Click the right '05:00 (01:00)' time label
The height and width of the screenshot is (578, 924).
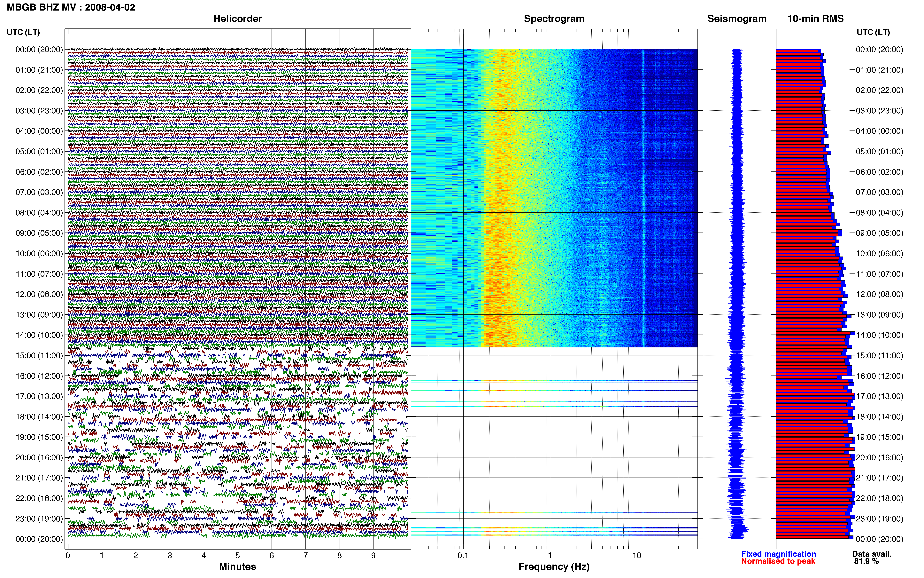879,151
